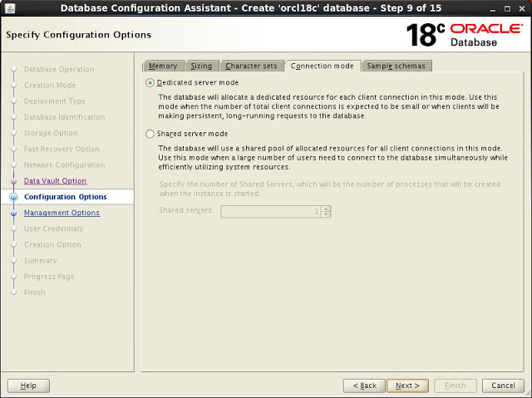The width and height of the screenshot is (532, 398).
Task: Click the Shared servers number field
Action: (268, 211)
